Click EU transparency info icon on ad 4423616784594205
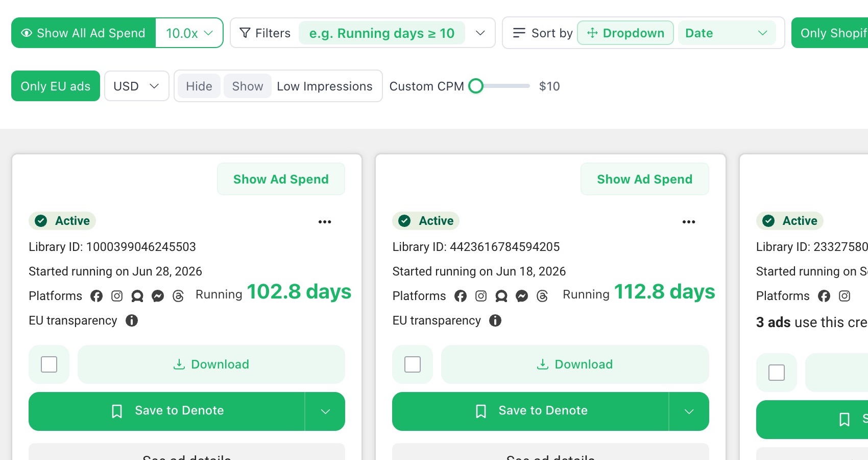The height and width of the screenshot is (460, 868). coord(495,320)
